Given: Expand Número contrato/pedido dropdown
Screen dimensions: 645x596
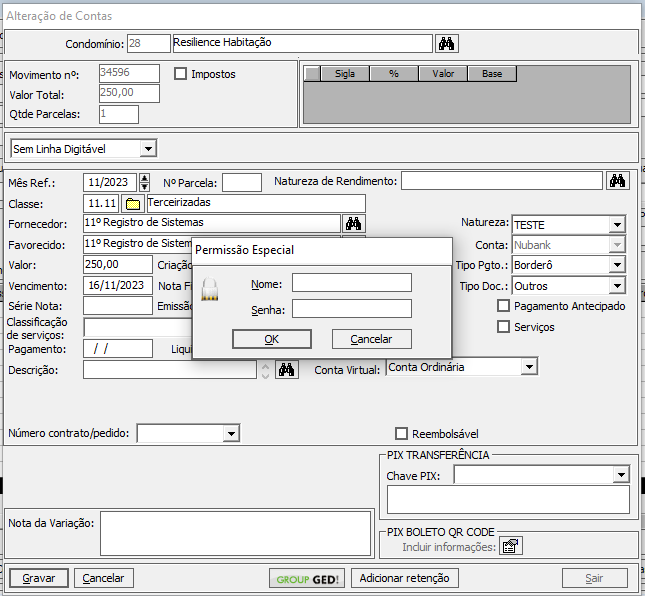Looking at the screenshot, I should tap(231, 434).
